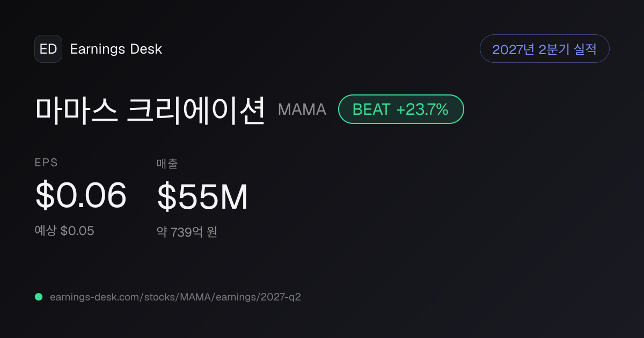
Task: Select the $0.05 expected EPS figure
Action: [77, 231]
